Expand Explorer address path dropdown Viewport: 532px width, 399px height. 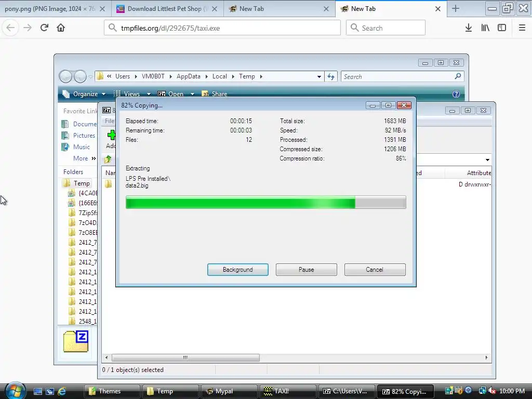(x=319, y=77)
